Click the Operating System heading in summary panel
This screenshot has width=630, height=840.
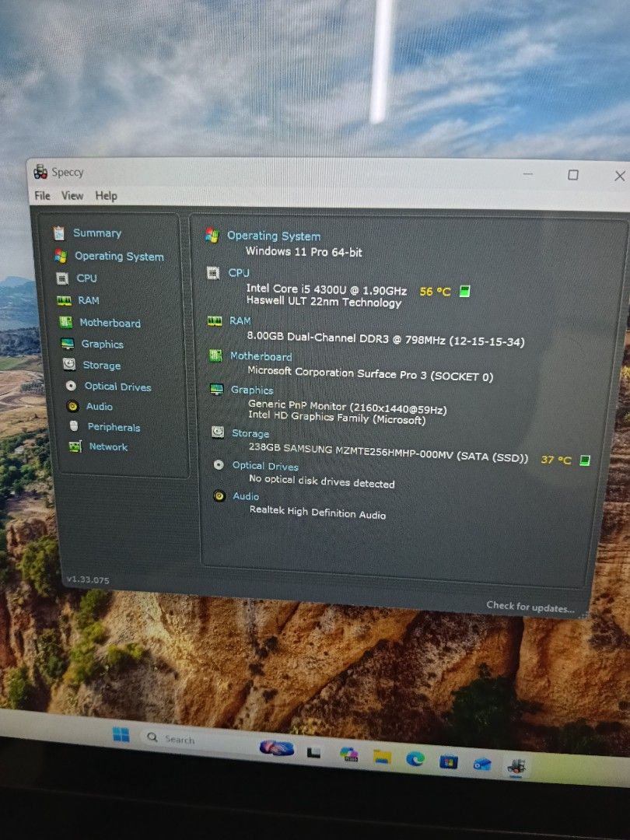274,236
